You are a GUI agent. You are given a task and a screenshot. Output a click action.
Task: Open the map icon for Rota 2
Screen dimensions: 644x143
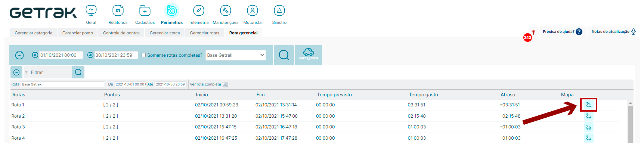[589, 116]
